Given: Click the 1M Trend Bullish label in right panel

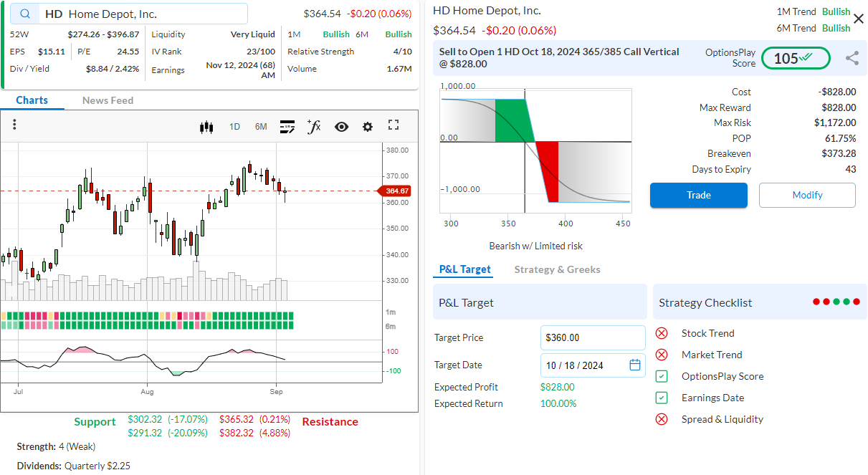Looking at the screenshot, I should [814, 11].
